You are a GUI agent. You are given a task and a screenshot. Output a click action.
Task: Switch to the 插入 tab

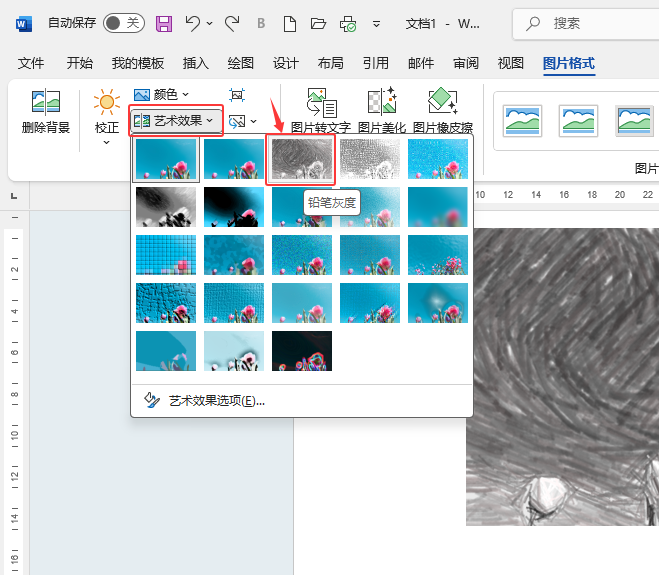(x=196, y=63)
